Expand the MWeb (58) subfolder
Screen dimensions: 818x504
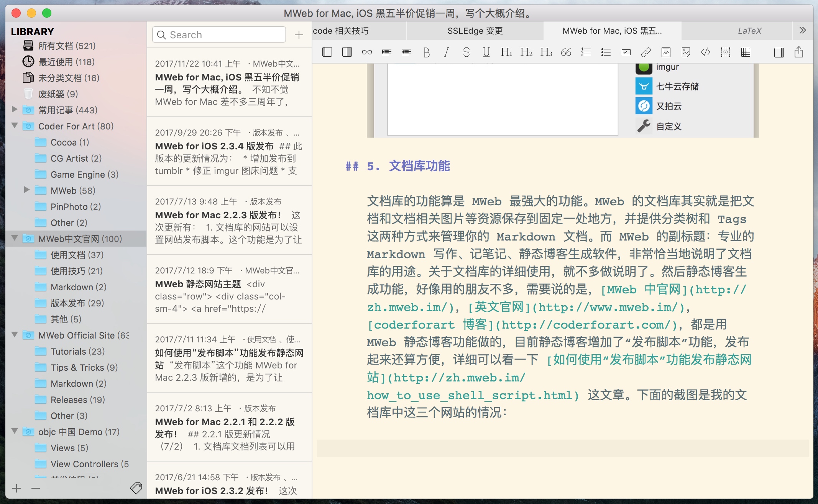27,190
